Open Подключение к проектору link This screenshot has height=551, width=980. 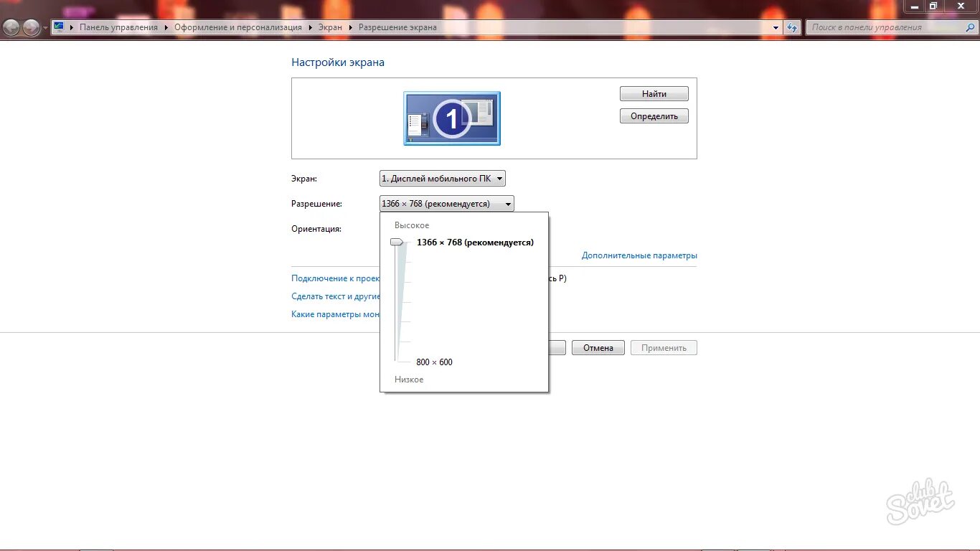click(335, 278)
